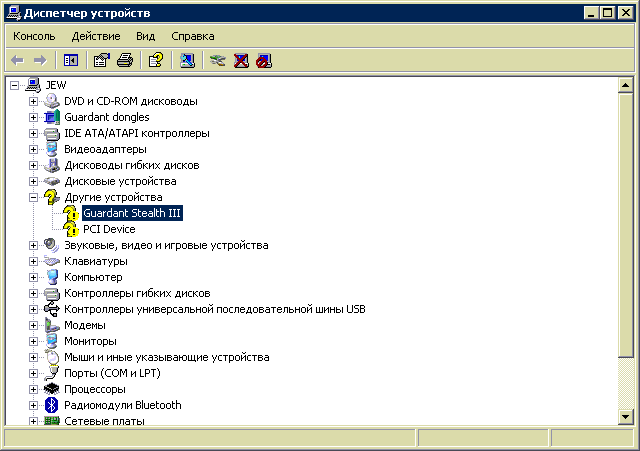Collapse the Другие устройства node
The width and height of the screenshot is (640, 451).
tap(33, 197)
